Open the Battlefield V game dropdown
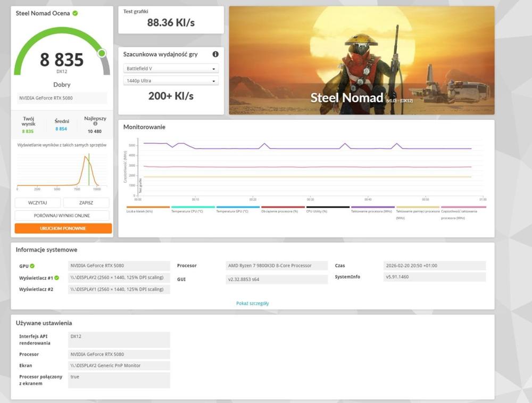Image resolution: width=532 pixels, height=403 pixels. tap(171, 68)
